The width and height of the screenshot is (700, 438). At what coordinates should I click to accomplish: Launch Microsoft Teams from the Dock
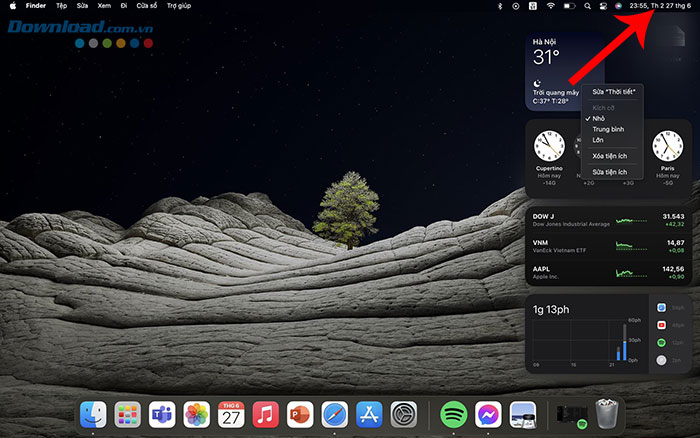(x=162, y=414)
